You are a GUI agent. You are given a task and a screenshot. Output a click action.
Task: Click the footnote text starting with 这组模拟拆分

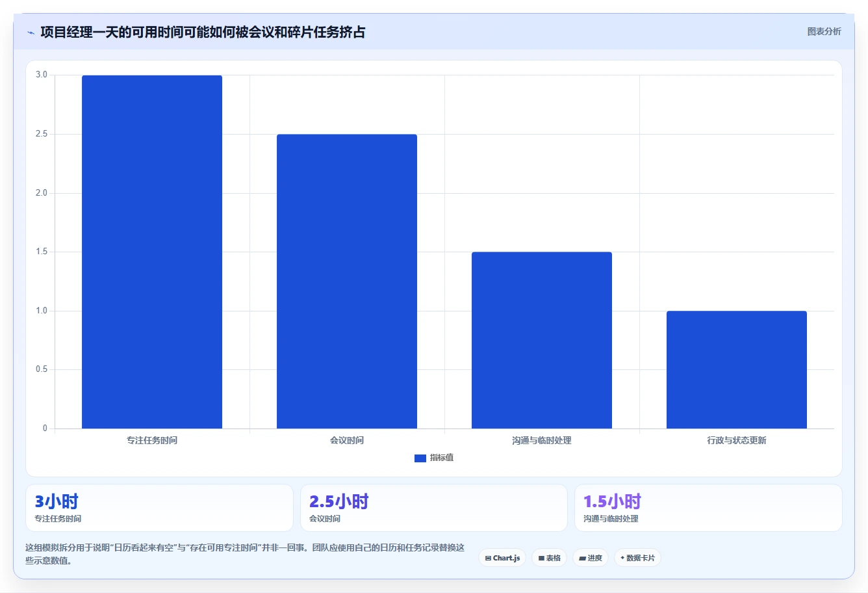tap(245, 554)
